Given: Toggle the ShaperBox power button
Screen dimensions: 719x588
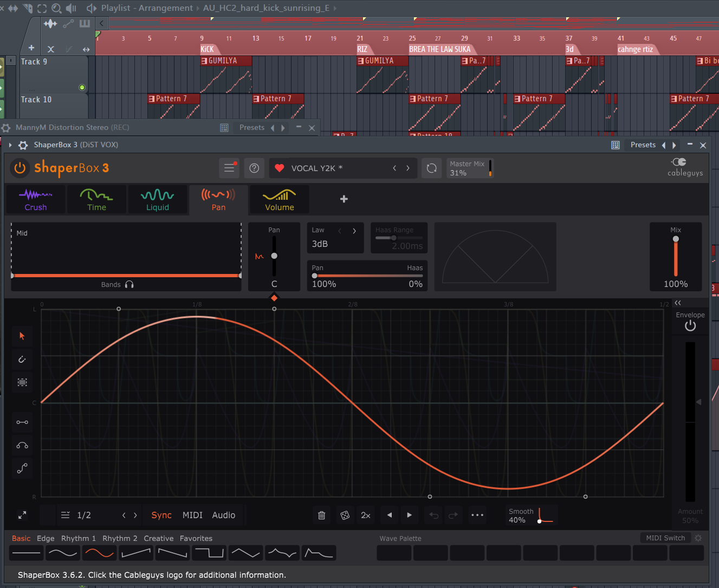Looking at the screenshot, I should [x=20, y=168].
